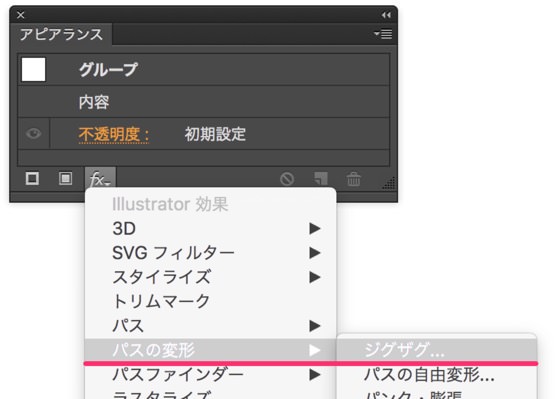Screen dimensions: 560x399
Task: Open the パス submenu
Action: (210, 326)
